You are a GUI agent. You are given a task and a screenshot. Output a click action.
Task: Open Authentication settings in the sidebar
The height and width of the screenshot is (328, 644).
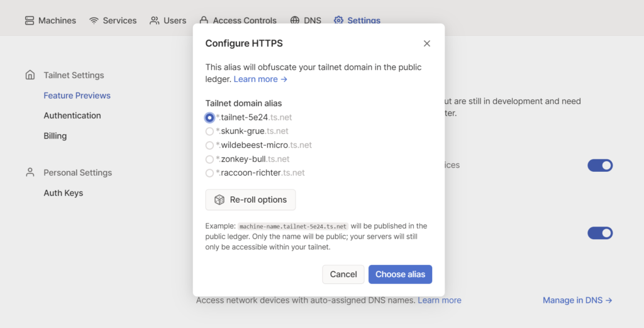click(72, 115)
